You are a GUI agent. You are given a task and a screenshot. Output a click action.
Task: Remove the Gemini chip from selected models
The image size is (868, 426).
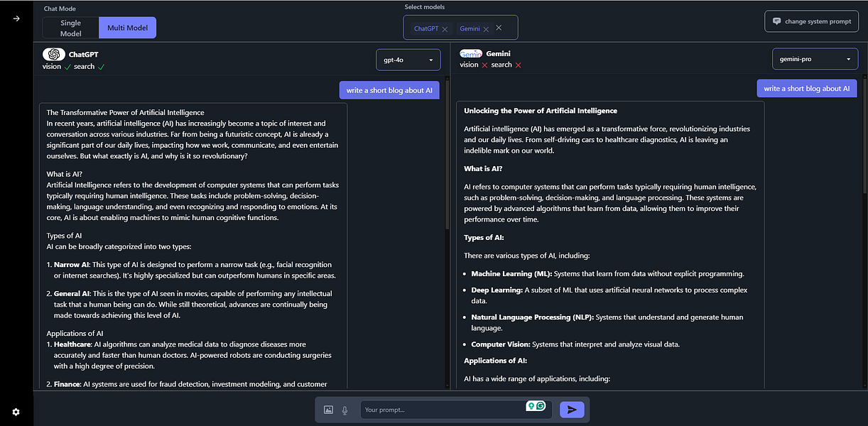coord(486,29)
